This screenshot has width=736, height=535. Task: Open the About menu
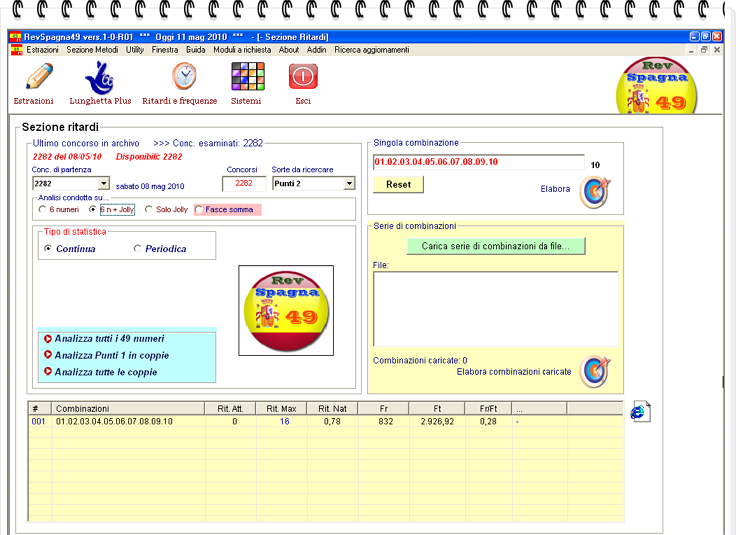[289, 50]
